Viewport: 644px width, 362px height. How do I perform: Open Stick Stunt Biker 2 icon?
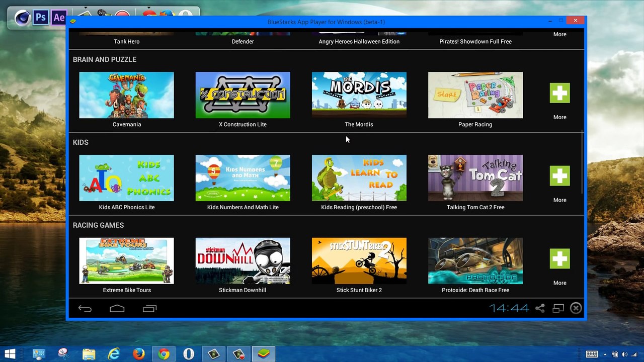[359, 261]
